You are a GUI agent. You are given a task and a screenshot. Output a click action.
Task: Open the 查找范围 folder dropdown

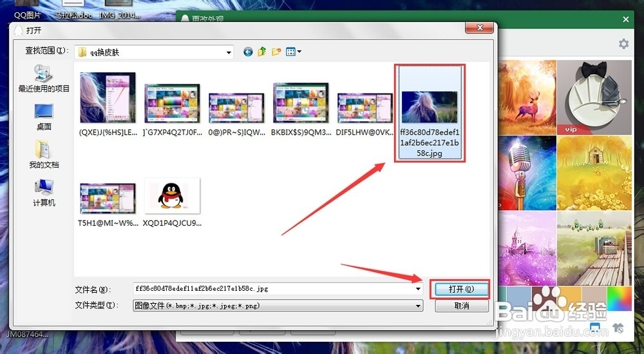229,53
